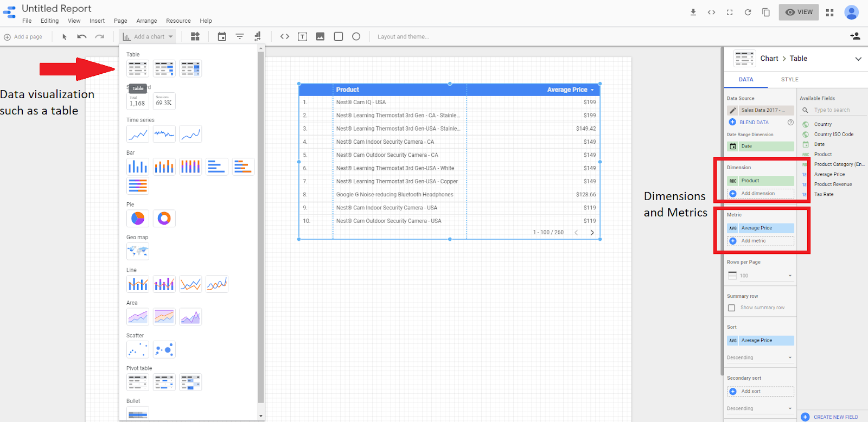Pick the plain table chart
868x422 pixels.
click(138, 68)
